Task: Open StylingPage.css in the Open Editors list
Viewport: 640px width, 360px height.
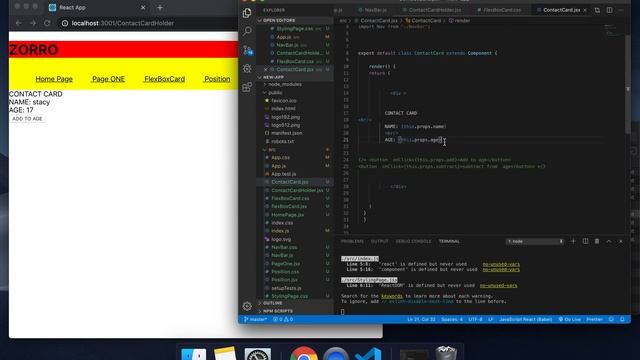Action: (294, 29)
